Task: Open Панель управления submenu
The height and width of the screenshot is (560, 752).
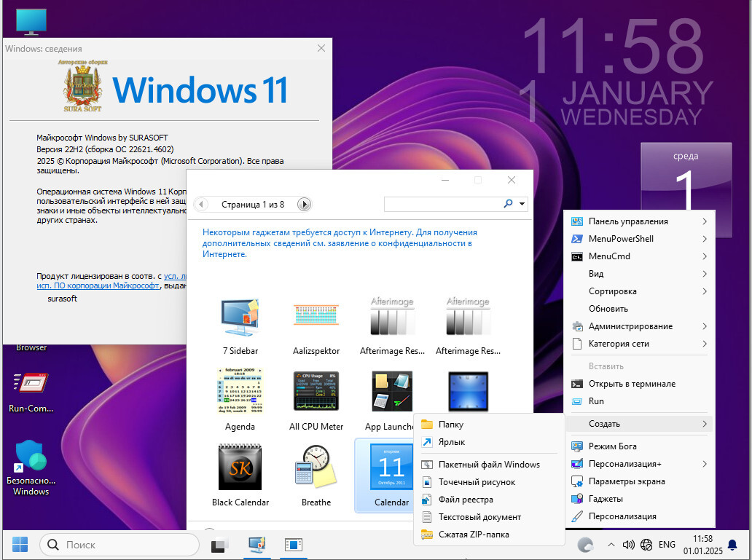Action: (x=639, y=221)
